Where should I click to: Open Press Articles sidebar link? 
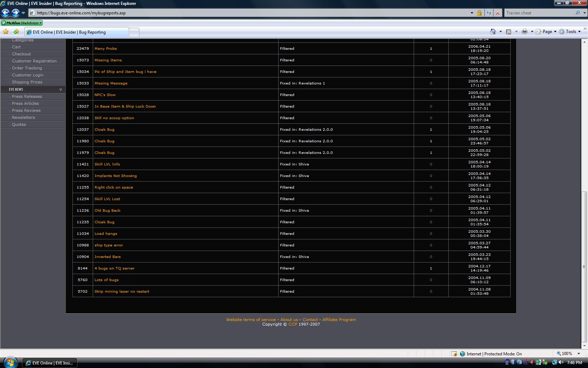[x=25, y=103]
